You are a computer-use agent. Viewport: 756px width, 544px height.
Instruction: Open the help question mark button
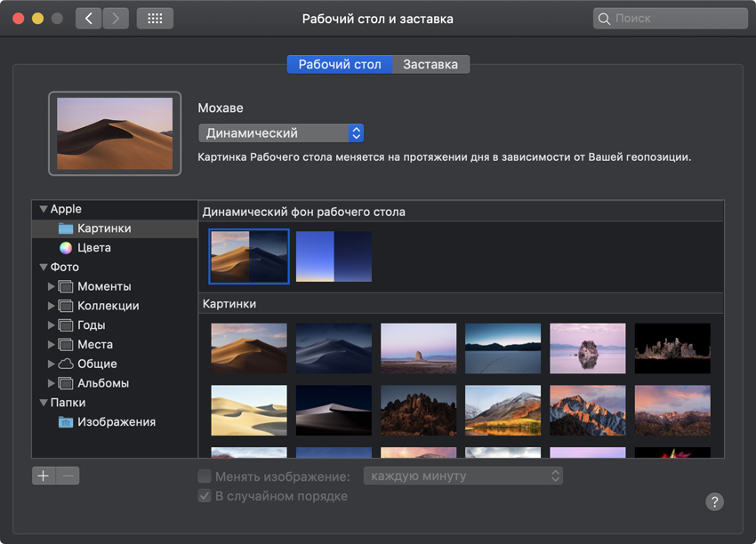715,501
